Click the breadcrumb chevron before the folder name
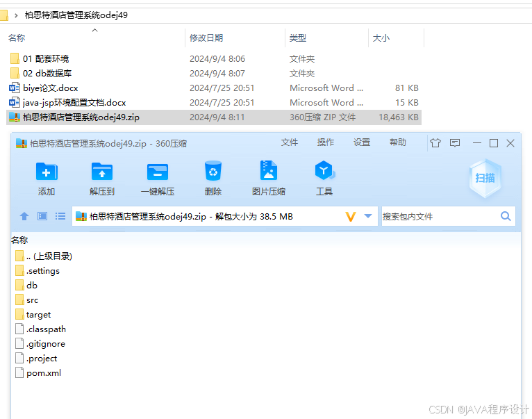532x419 pixels. pos(16,15)
